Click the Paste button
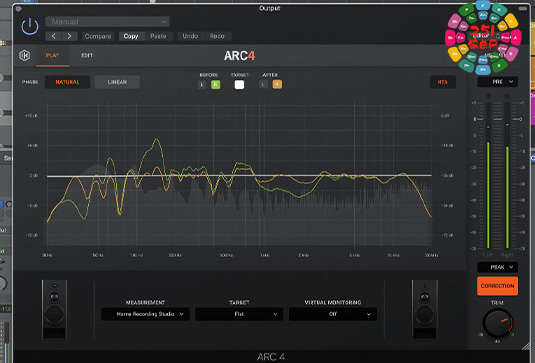535x363 pixels. pyautogui.click(x=158, y=36)
